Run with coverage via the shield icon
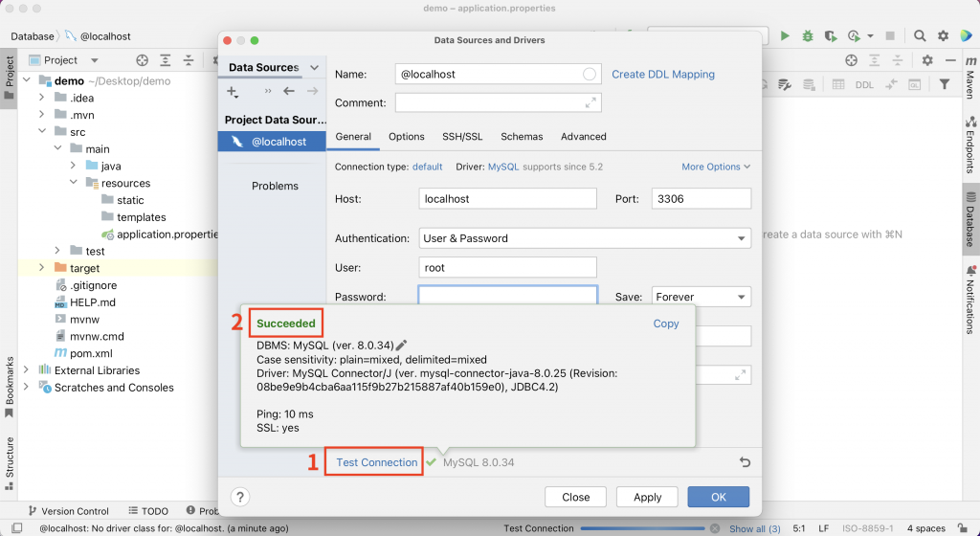Image resolution: width=980 pixels, height=536 pixels. (830, 35)
